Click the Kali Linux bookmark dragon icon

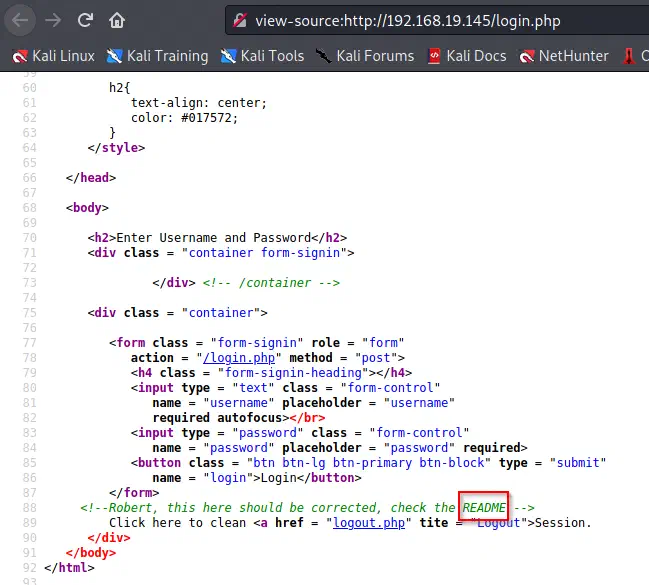20,56
